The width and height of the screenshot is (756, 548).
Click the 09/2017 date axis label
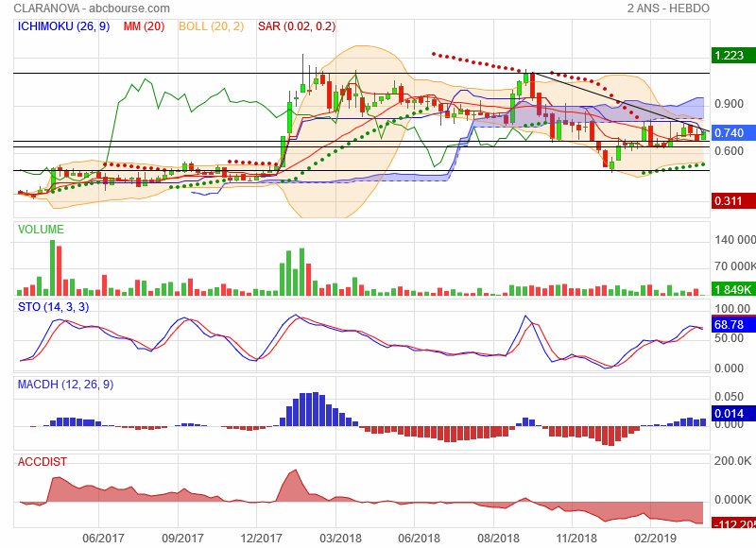(182, 539)
